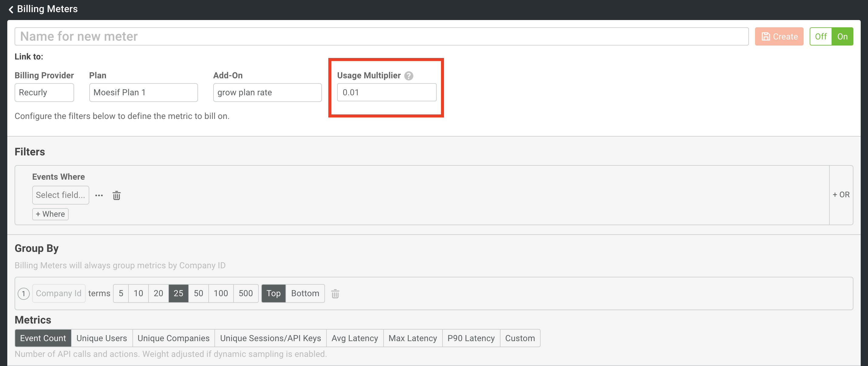Screen dimensions: 868x366
Task: Switch to the Custom metric
Action: [x=520, y=338]
